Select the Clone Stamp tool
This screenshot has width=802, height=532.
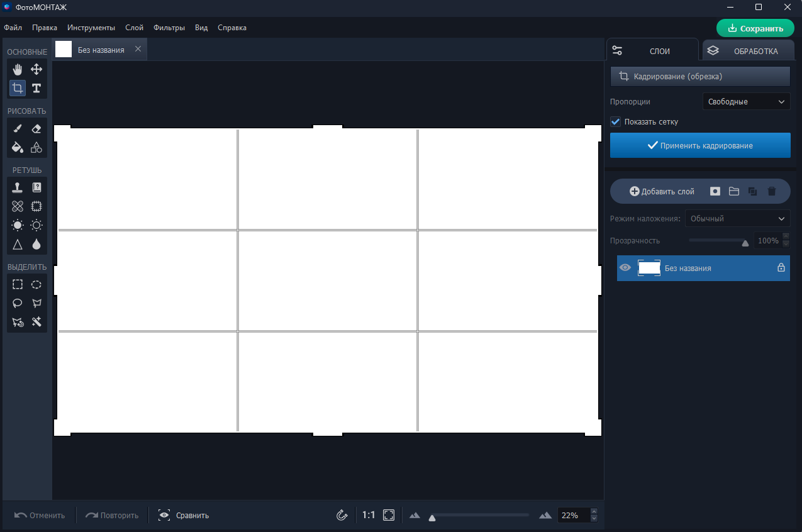18,187
